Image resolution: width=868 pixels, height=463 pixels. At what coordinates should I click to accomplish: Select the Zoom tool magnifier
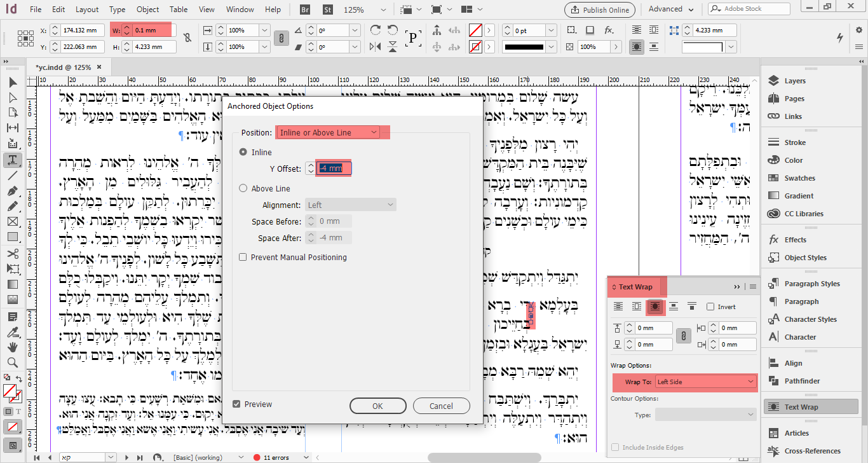click(x=12, y=363)
